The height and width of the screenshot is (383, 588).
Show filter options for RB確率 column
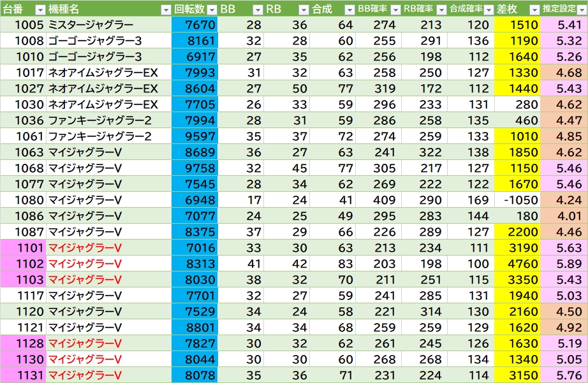pos(441,10)
